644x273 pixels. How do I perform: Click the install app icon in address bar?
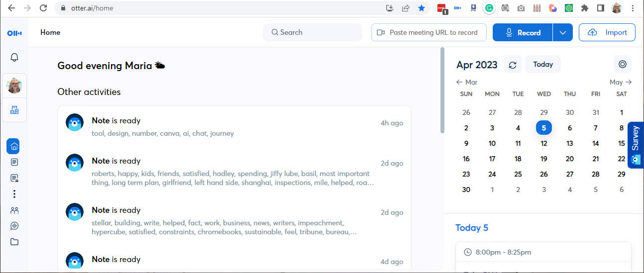click(390, 8)
